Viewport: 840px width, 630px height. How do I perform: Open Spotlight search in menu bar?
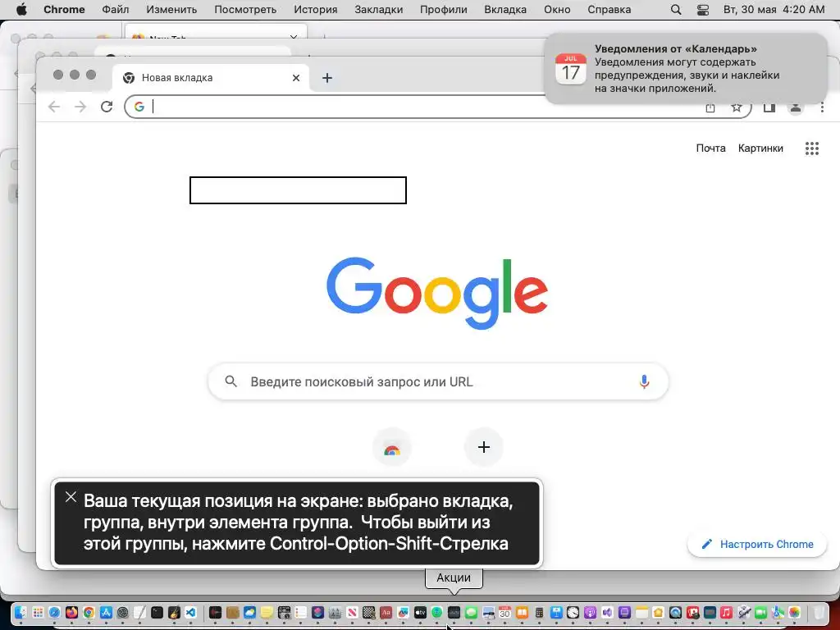point(676,10)
